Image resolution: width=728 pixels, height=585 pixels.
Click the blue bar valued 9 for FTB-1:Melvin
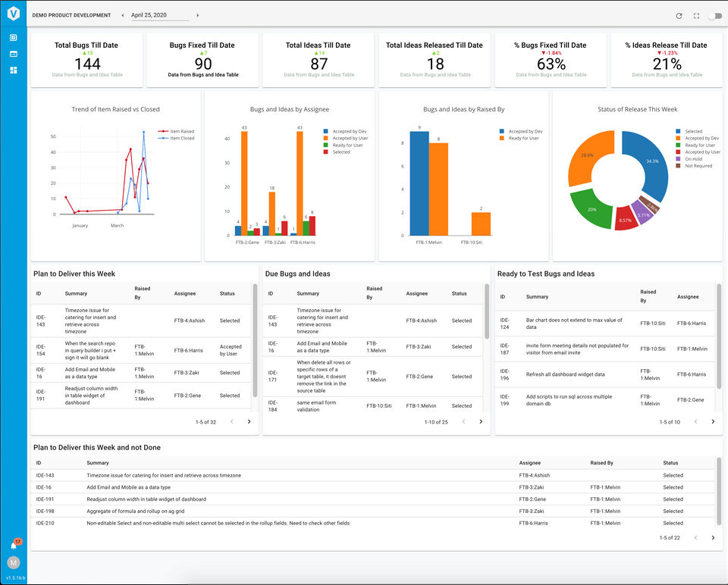pyautogui.click(x=419, y=183)
